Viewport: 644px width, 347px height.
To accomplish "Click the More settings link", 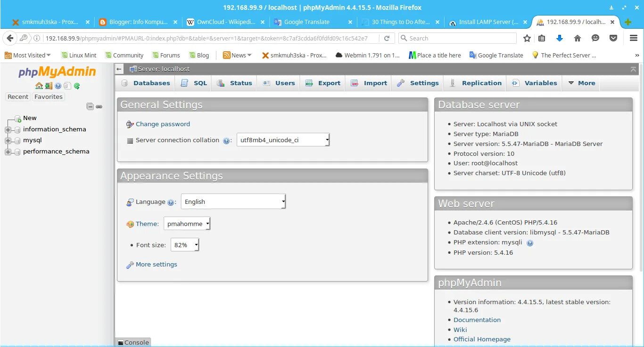I will tap(157, 264).
